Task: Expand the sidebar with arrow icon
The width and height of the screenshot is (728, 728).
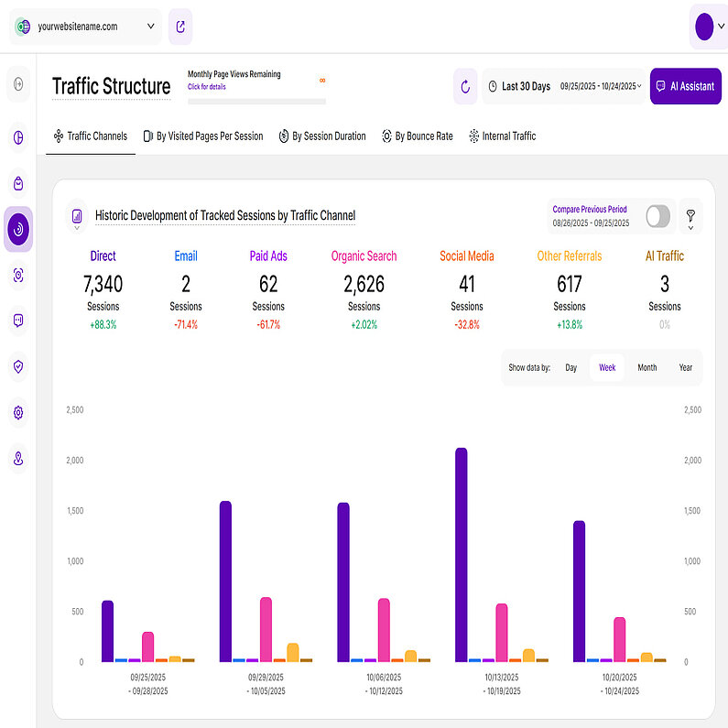Action: click(18, 85)
